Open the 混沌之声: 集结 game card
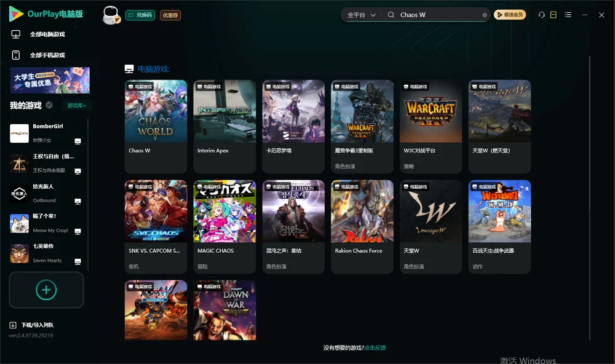This screenshot has width=615, height=364. 293,226
